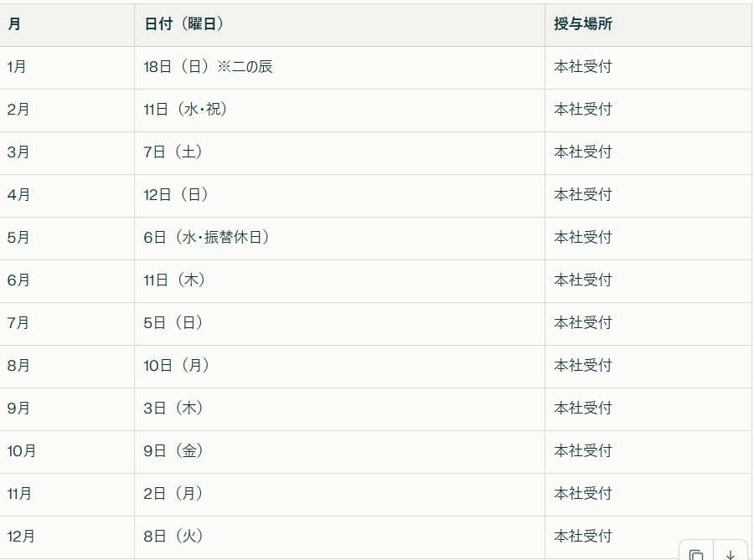Click the 日付（曜日） column header
The width and height of the screenshot is (754, 560).
click(183, 24)
